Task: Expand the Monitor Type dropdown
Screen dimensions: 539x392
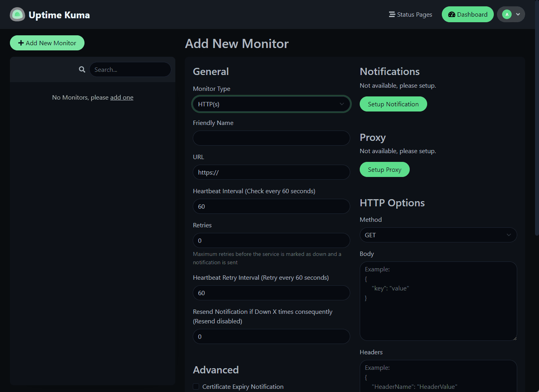Action: click(x=271, y=104)
